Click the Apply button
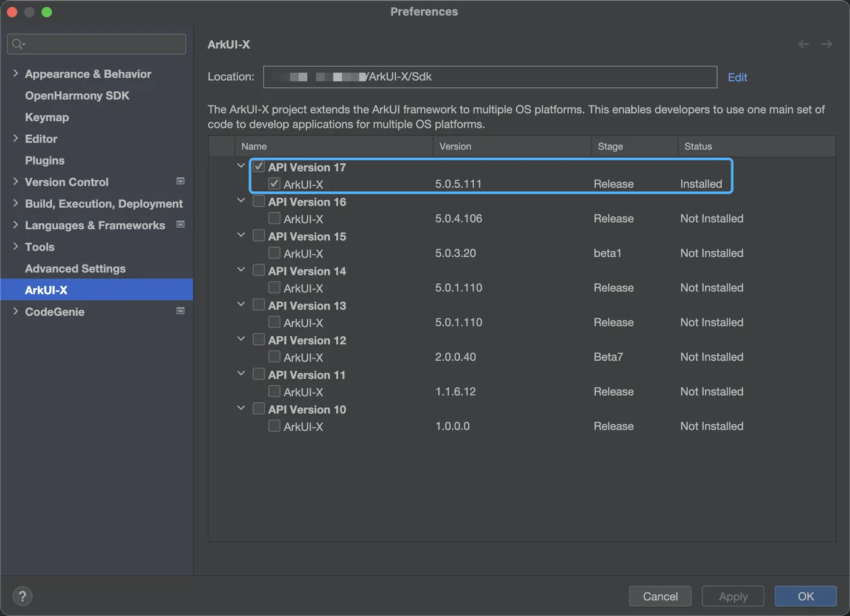The width and height of the screenshot is (850, 616). pos(733,596)
